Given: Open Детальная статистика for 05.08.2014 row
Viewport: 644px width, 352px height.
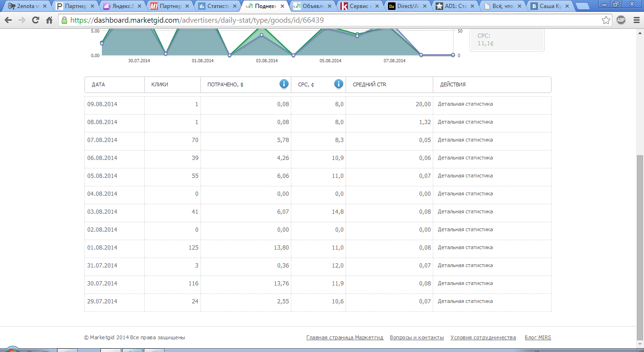Looking at the screenshot, I should (x=465, y=176).
